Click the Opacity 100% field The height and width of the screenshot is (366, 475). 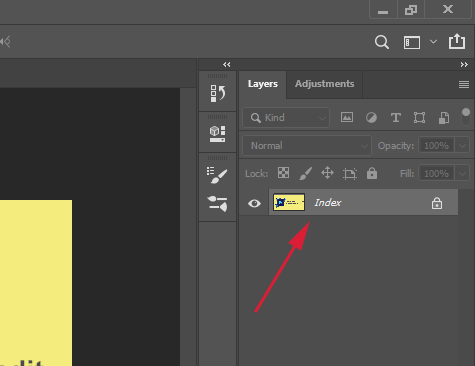pyautogui.click(x=436, y=146)
